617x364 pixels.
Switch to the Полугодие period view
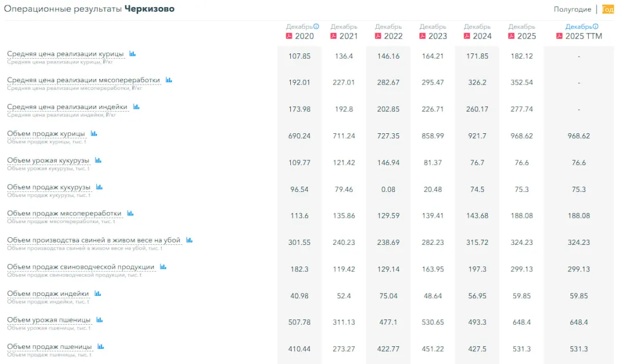572,9
